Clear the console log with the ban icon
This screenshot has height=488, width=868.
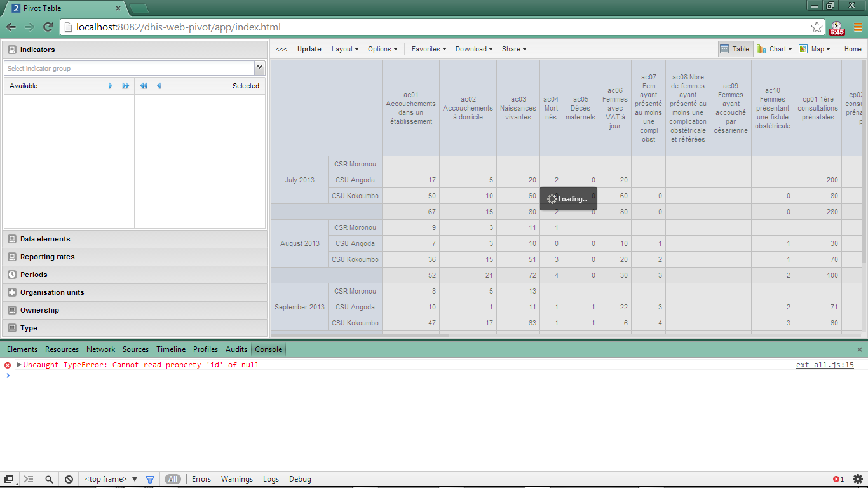69,479
